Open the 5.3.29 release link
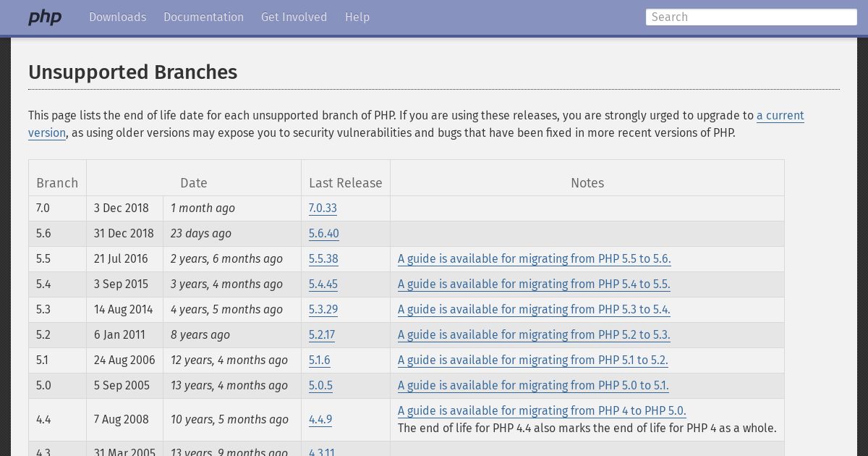The width and height of the screenshot is (868, 456). click(x=323, y=310)
